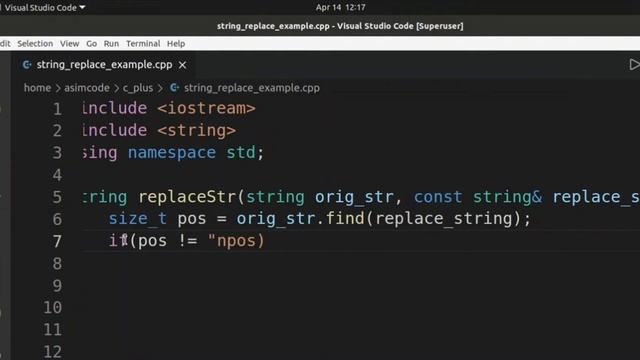
Task: Open the clock showing Apr 14 12:17
Action: click(340, 7)
